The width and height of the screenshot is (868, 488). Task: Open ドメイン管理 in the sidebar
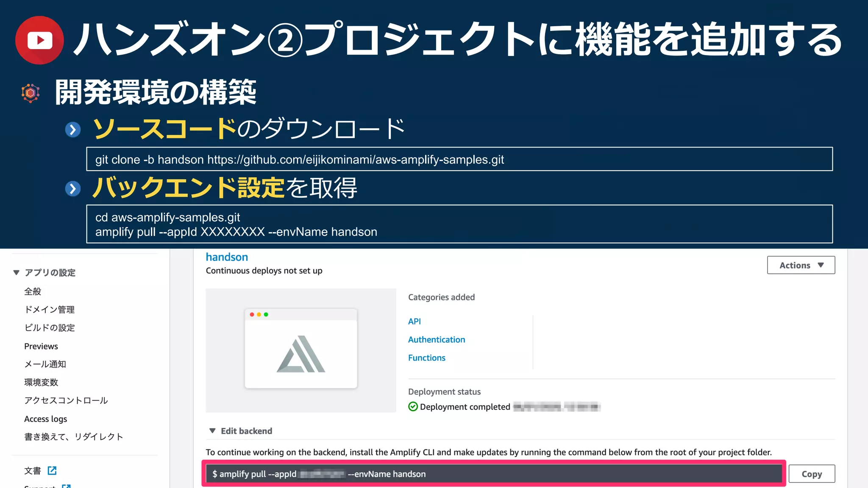coord(49,310)
